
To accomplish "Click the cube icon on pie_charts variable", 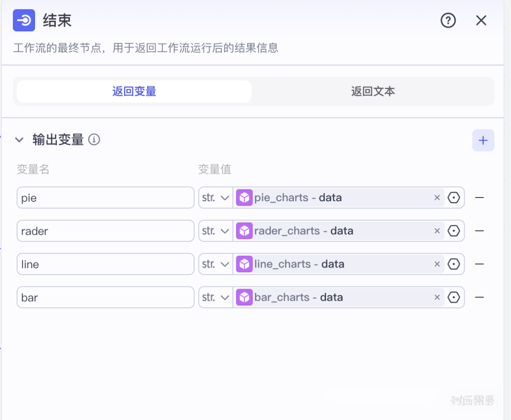I will 244,197.
